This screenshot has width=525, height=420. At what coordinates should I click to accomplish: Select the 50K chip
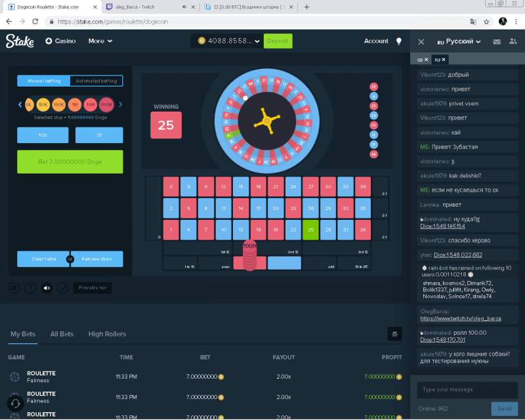[43, 104]
